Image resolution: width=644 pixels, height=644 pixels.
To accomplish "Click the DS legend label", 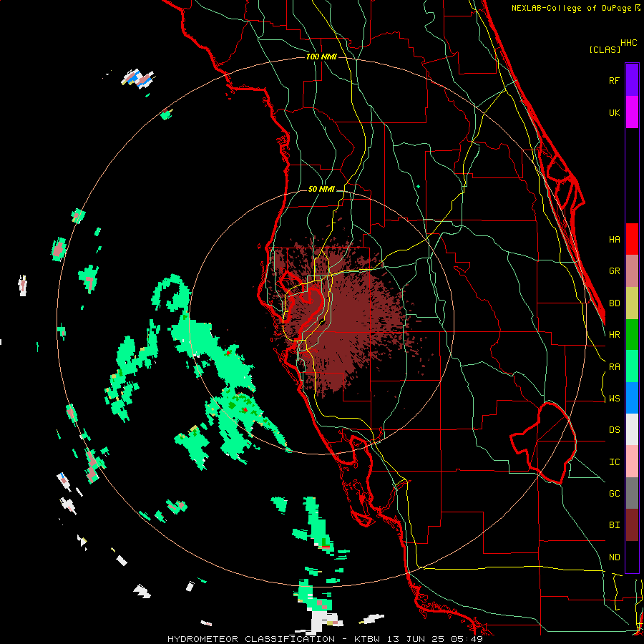I will (614, 430).
